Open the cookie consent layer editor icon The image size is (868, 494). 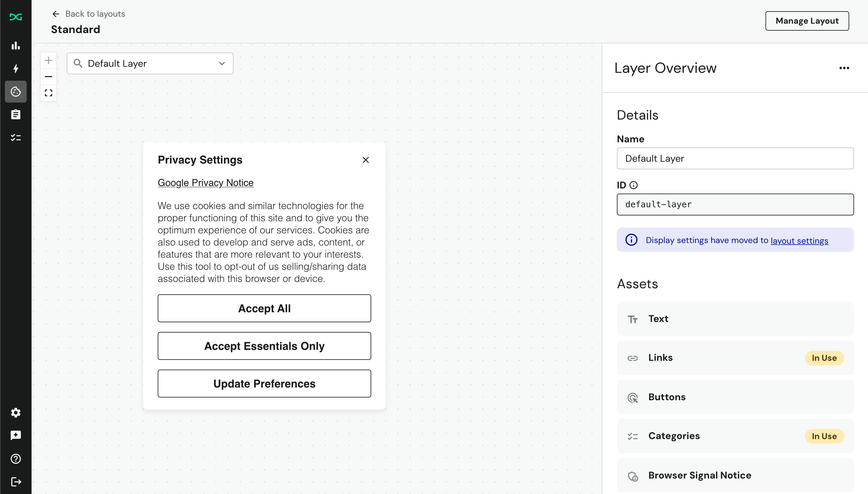(15, 92)
